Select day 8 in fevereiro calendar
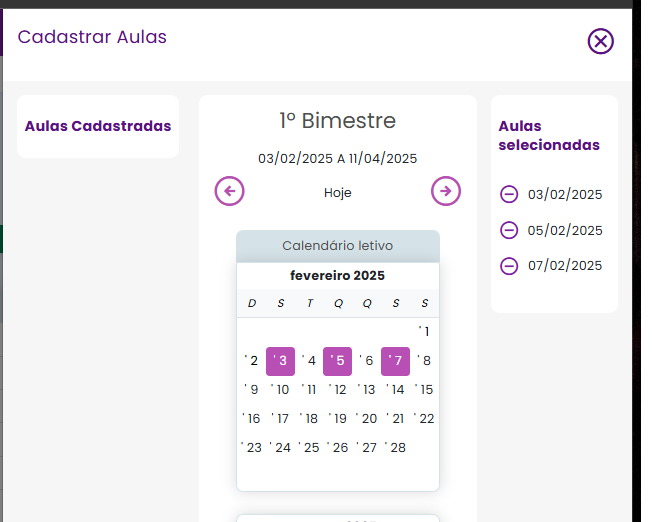 (x=424, y=361)
